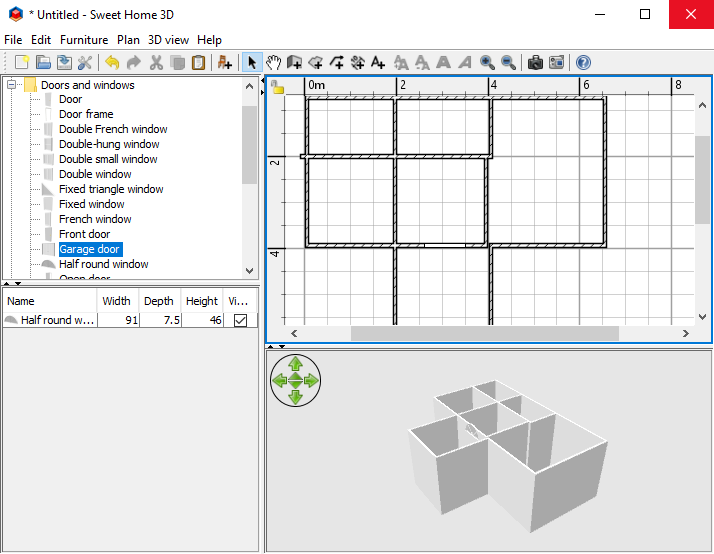Collapse the Doors and windows category

11,85
